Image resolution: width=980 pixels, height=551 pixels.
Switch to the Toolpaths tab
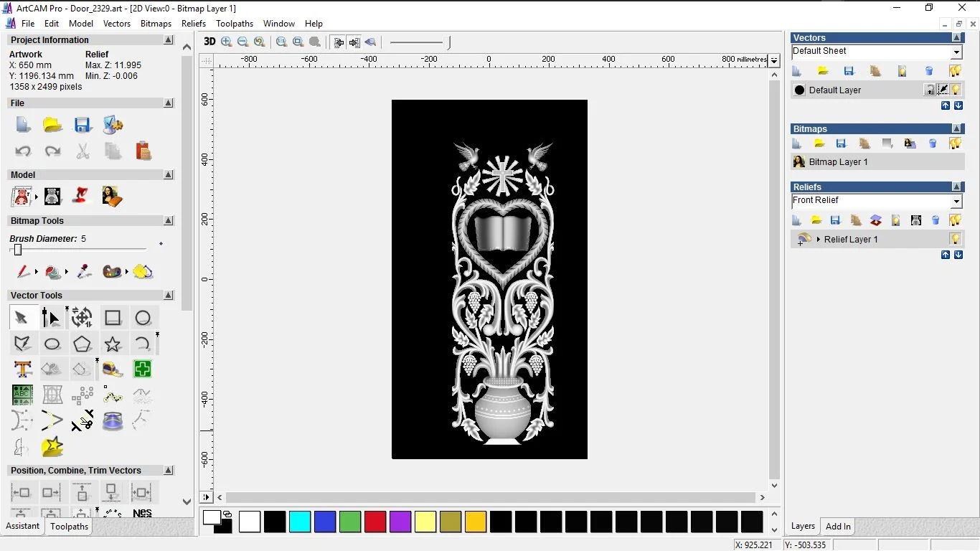pyautogui.click(x=69, y=527)
